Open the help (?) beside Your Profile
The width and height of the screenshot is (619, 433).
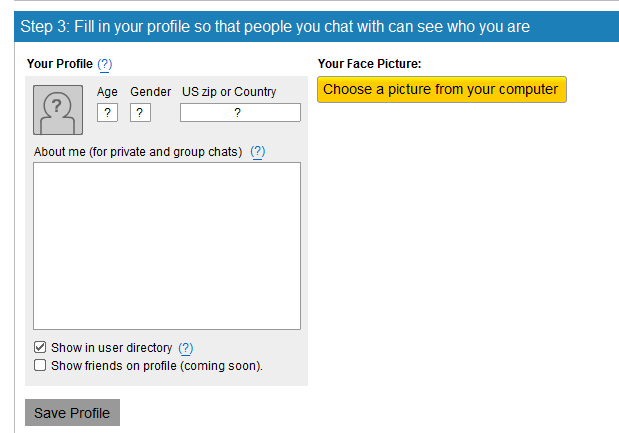(x=105, y=64)
